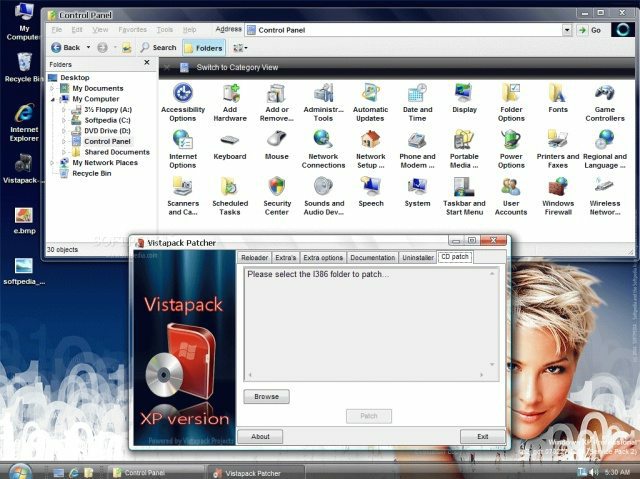
Task: Switch to the Extra options tab
Action: pyautogui.click(x=323, y=258)
